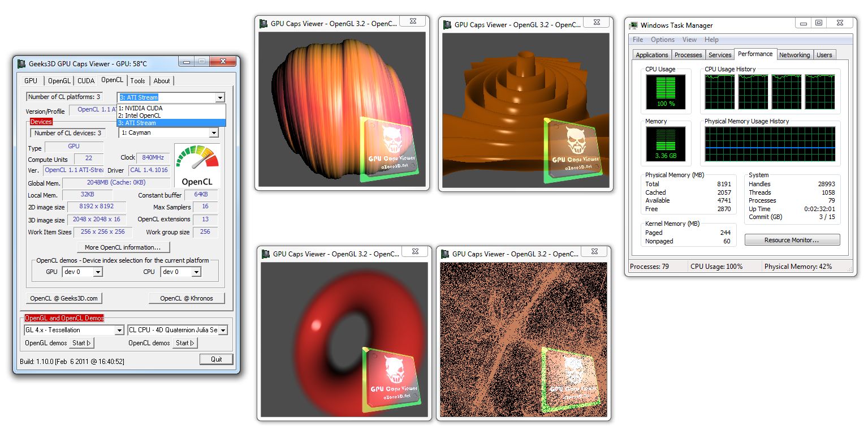The height and width of the screenshot is (433, 868).
Task: Select ATI Stream in the platform list
Action: [x=171, y=123]
